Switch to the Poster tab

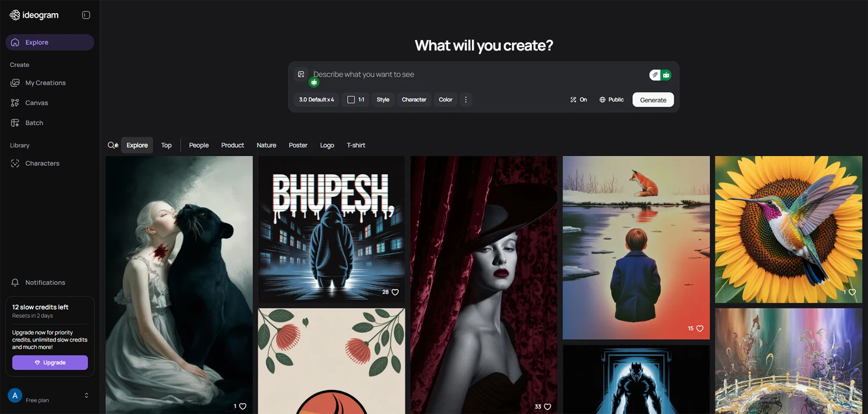click(x=298, y=145)
